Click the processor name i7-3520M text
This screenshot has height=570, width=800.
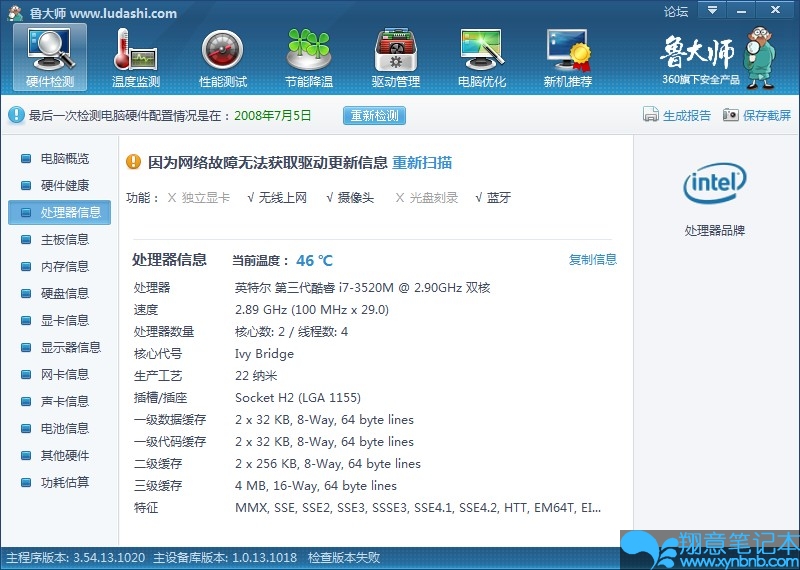pyautogui.click(x=362, y=288)
